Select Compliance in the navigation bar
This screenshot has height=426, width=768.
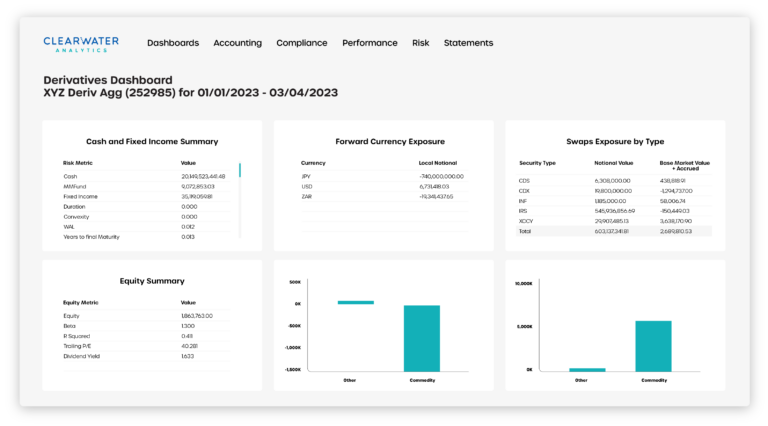[302, 43]
